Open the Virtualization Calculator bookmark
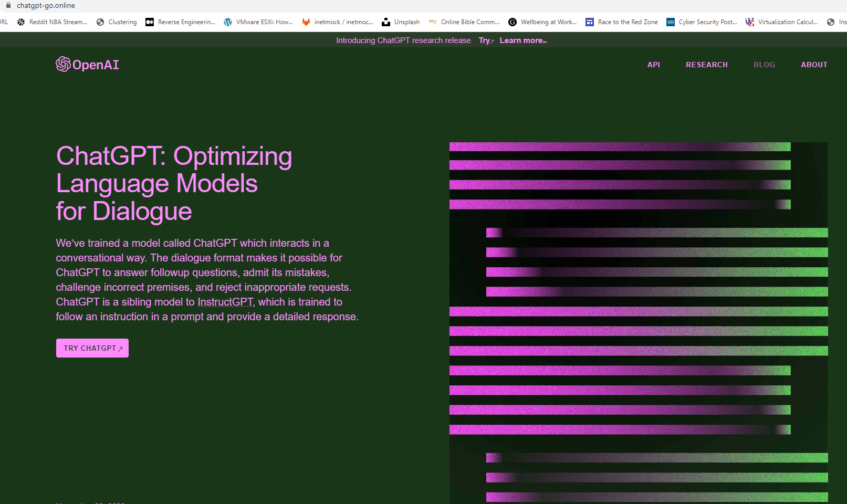 781,22
